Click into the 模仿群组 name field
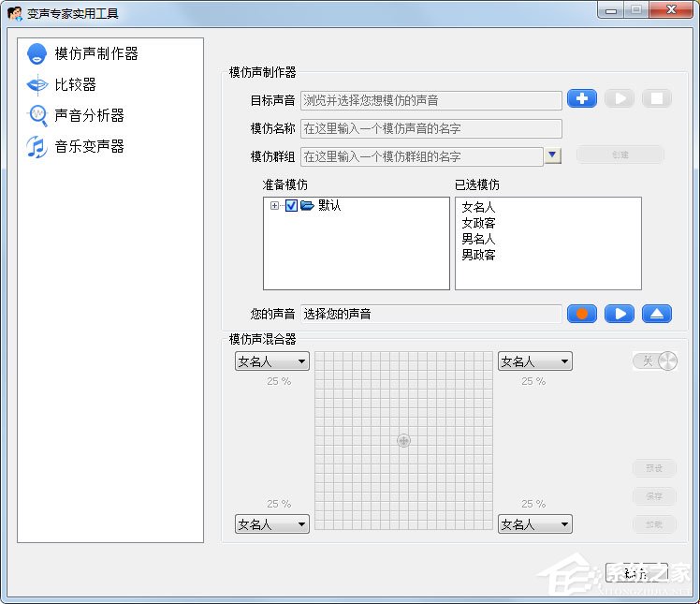Screen dimensions: 700x604 tap(422, 156)
